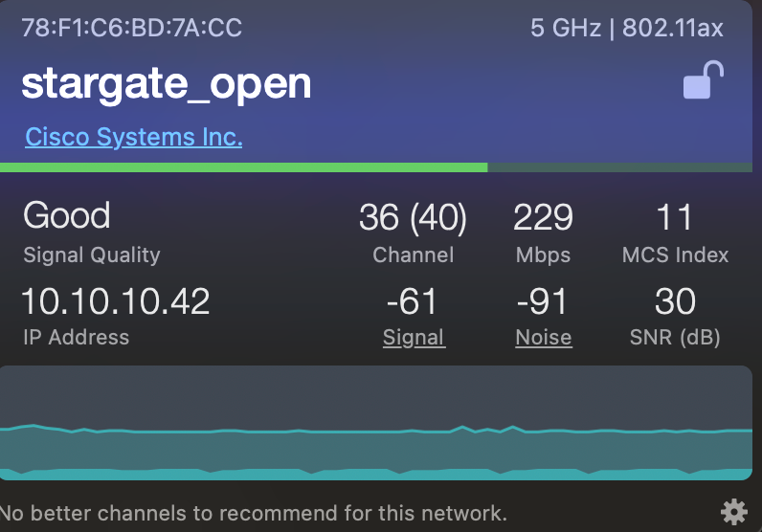
Task: Select the 10.10.10.42 IP address value
Action: click(x=116, y=301)
